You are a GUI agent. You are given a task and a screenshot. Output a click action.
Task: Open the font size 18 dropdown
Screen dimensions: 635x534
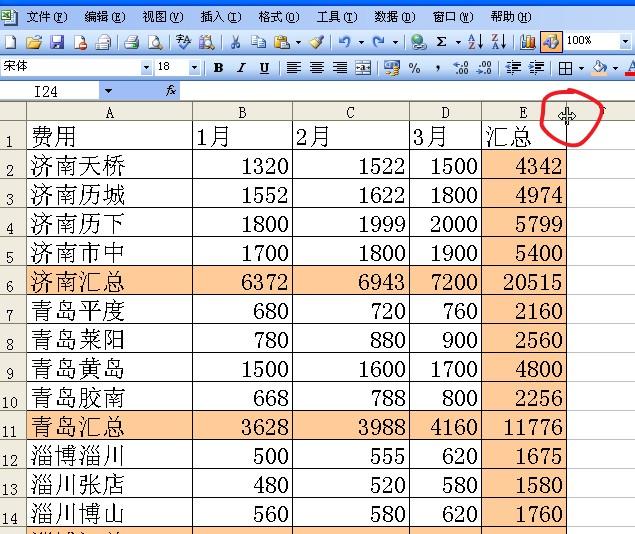[194, 67]
